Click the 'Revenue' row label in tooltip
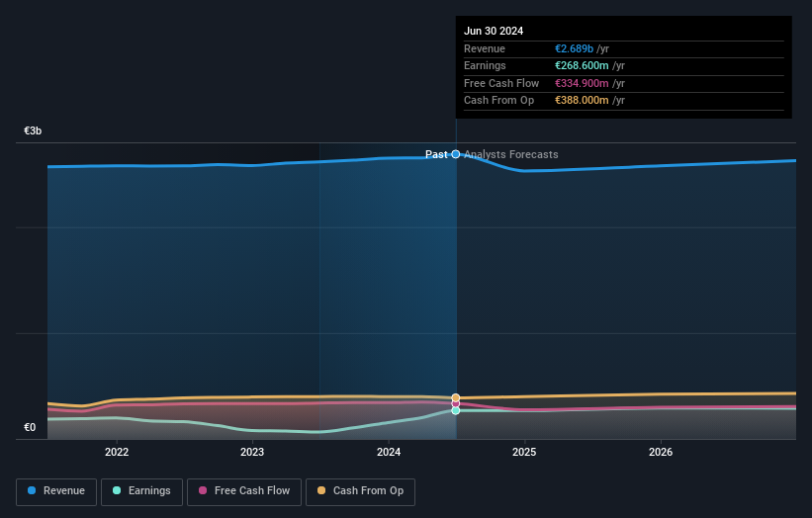This screenshot has width=812, height=518. (x=485, y=48)
